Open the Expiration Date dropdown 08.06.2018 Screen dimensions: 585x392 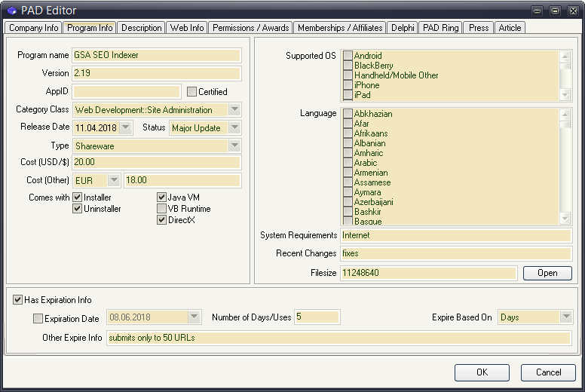coord(194,317)
